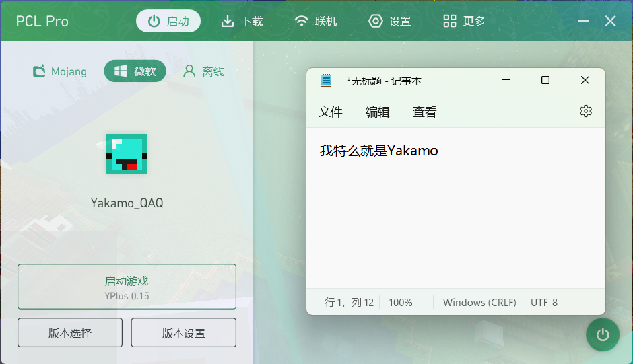The height and width of the screenshot is (364, 633).
Task: Maximize the Notepad window
Action: [x=545, y=80]
